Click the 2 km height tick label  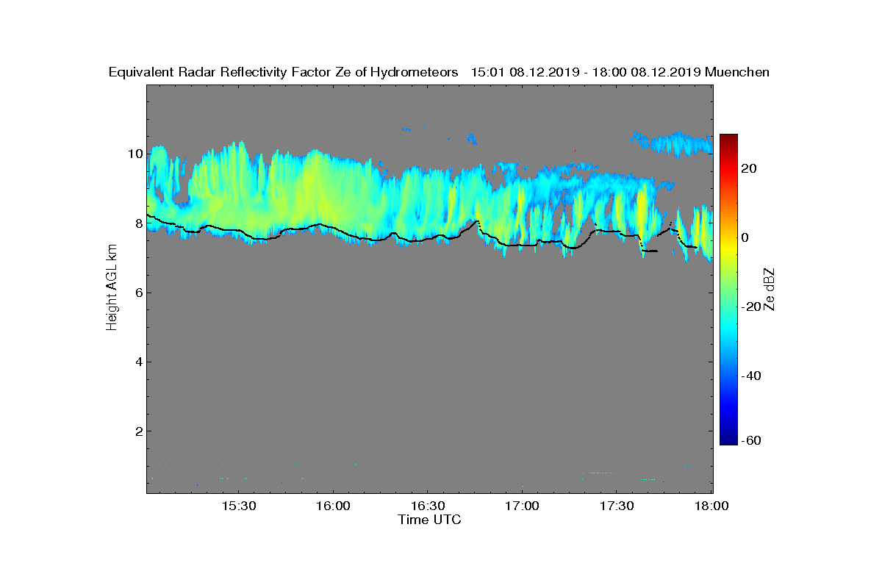coord(138,431)
